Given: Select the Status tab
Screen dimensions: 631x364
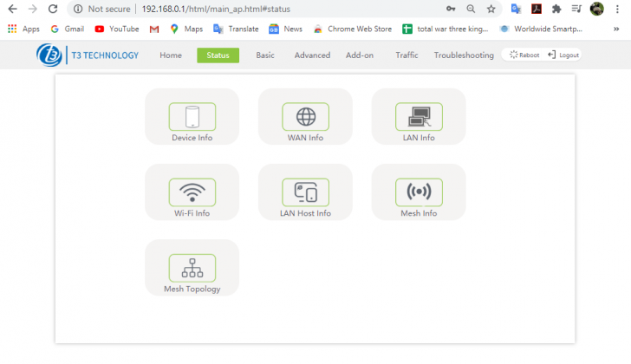Looking at the screenshot, I should (218, 55).
